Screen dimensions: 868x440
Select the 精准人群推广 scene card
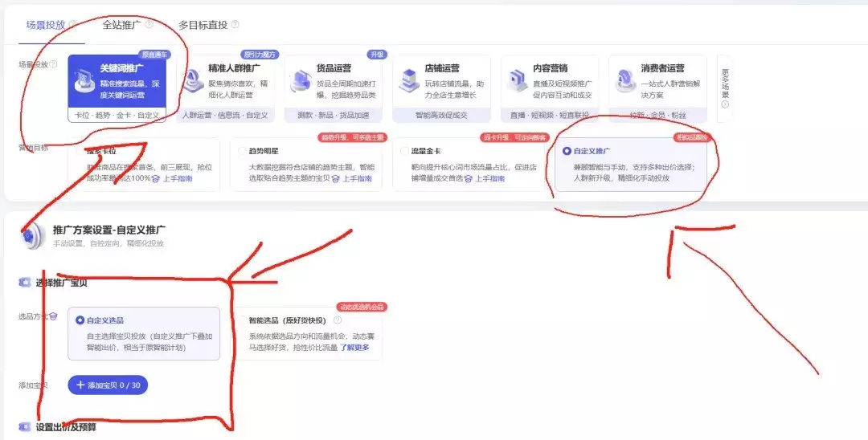pos(225,88)
